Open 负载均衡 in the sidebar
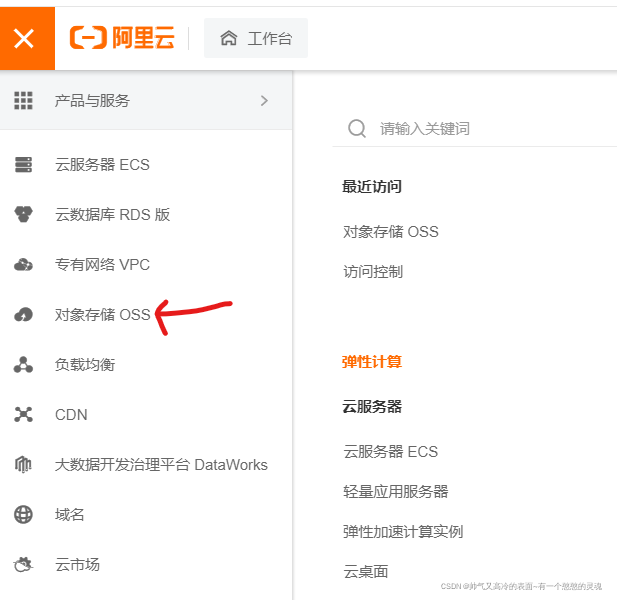617x600 pixels. [85, 364]
